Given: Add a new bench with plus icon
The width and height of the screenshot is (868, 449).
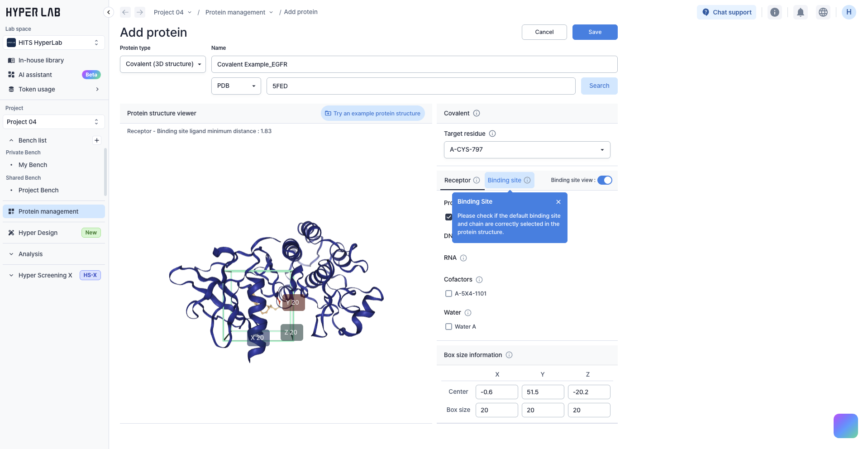Looking at the screenshot, I should [97, 140].
